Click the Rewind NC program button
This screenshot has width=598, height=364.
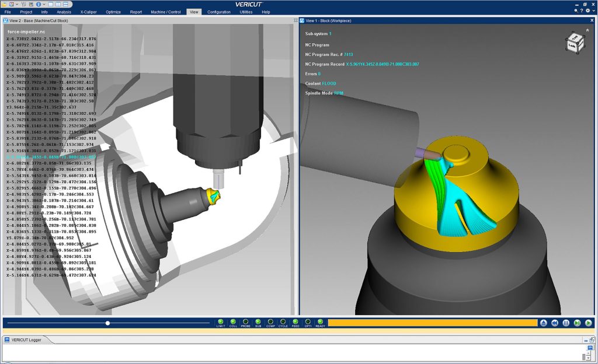555,323
